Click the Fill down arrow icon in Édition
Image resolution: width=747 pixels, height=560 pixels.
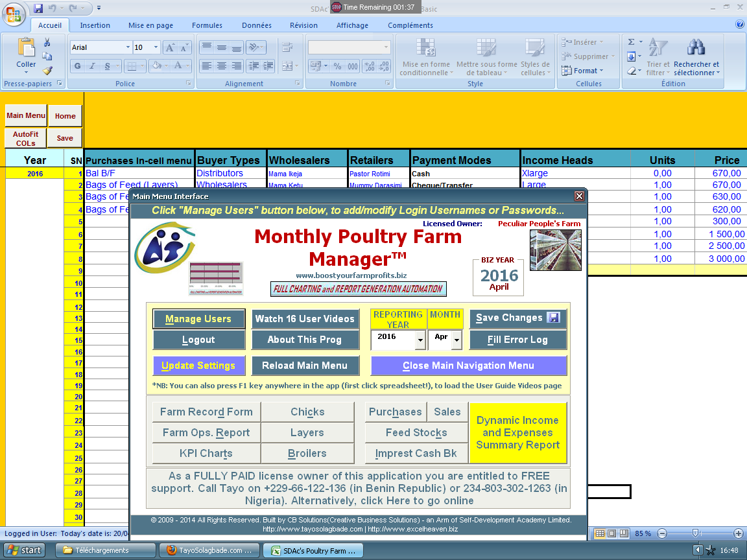[631, 56]
